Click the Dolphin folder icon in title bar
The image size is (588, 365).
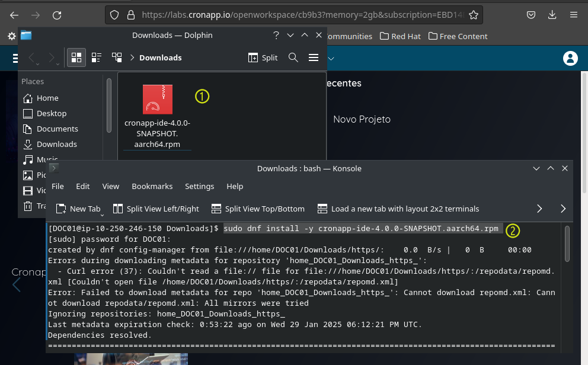(x=26, y=35)
